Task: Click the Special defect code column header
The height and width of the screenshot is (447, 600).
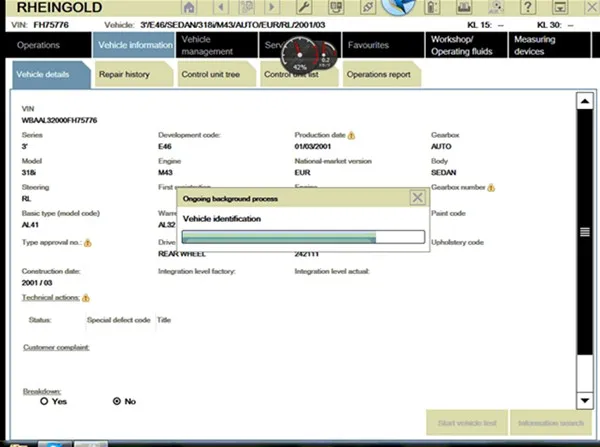Action: point(119,320)
